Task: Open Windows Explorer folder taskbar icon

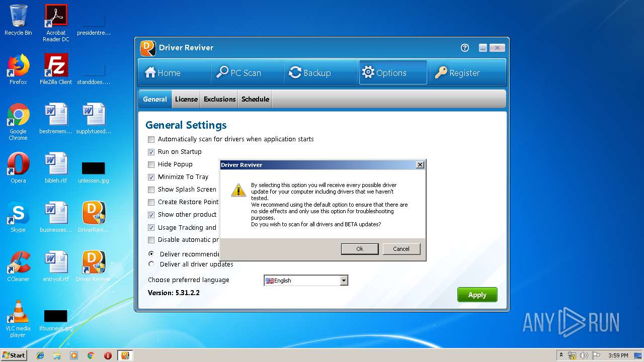Action: coord(57,355)
